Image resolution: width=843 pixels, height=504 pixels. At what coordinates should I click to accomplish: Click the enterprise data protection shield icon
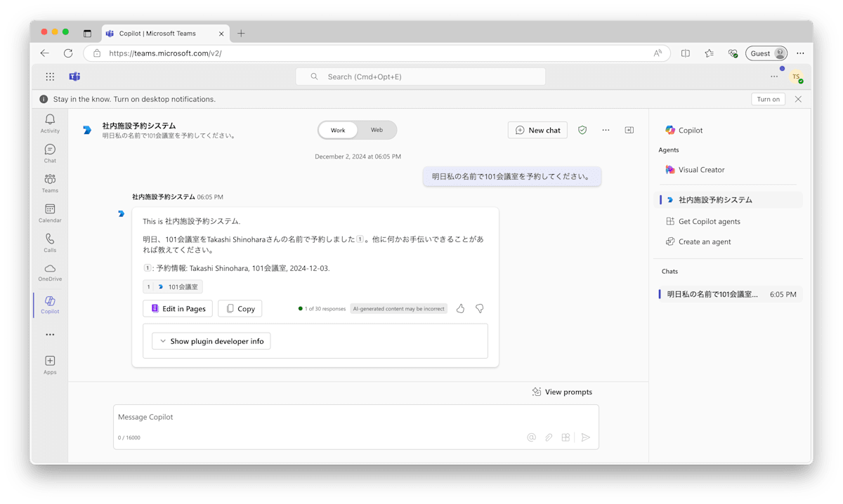tap(582, 130)
